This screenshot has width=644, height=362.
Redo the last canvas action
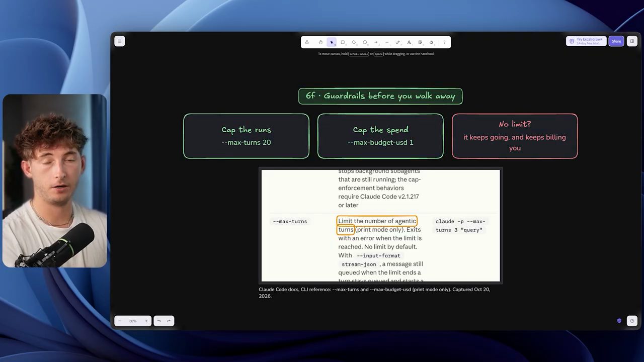coord(169,321)
